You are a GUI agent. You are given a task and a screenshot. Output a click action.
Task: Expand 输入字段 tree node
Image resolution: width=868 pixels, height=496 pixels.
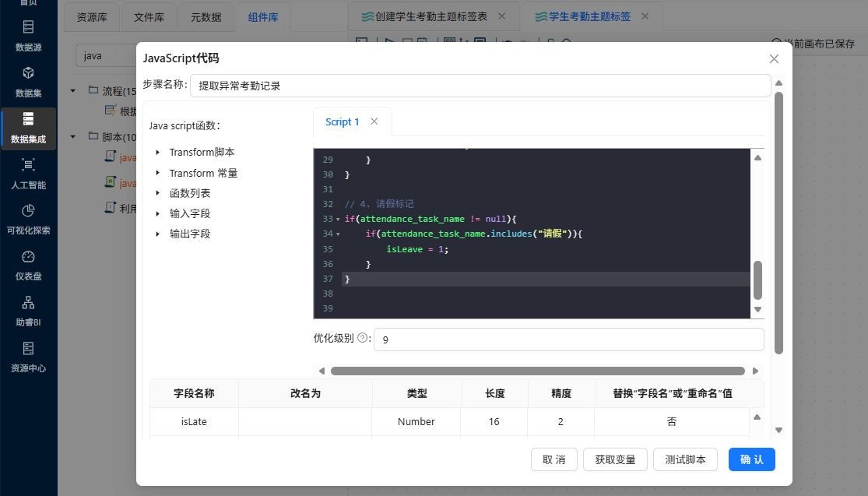158,213
